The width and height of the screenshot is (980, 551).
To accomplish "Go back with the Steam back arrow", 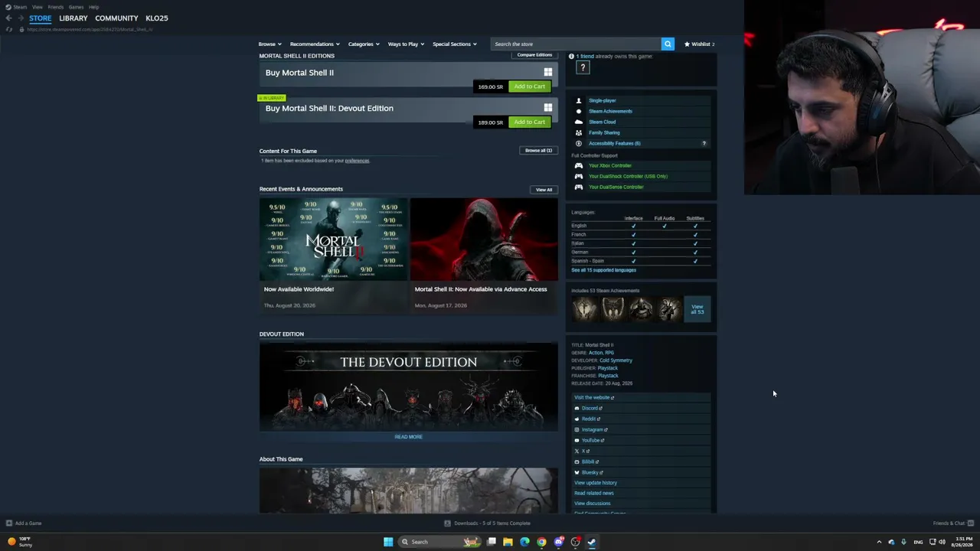I will tap(8, 18).
